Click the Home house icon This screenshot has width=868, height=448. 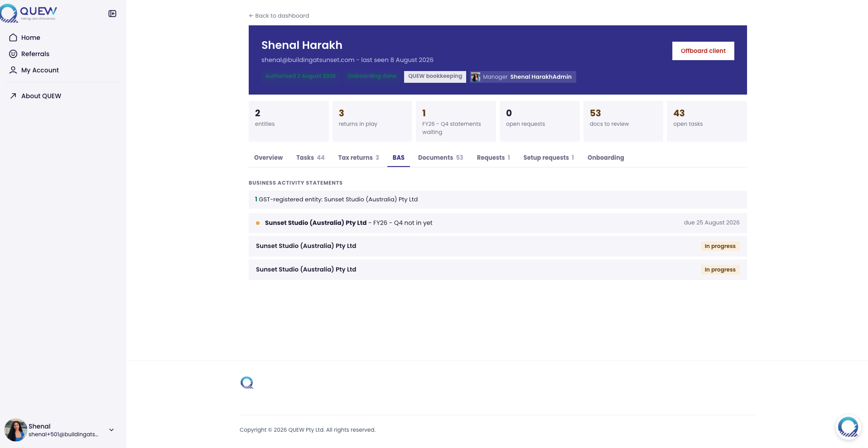[x=13, y=38]
